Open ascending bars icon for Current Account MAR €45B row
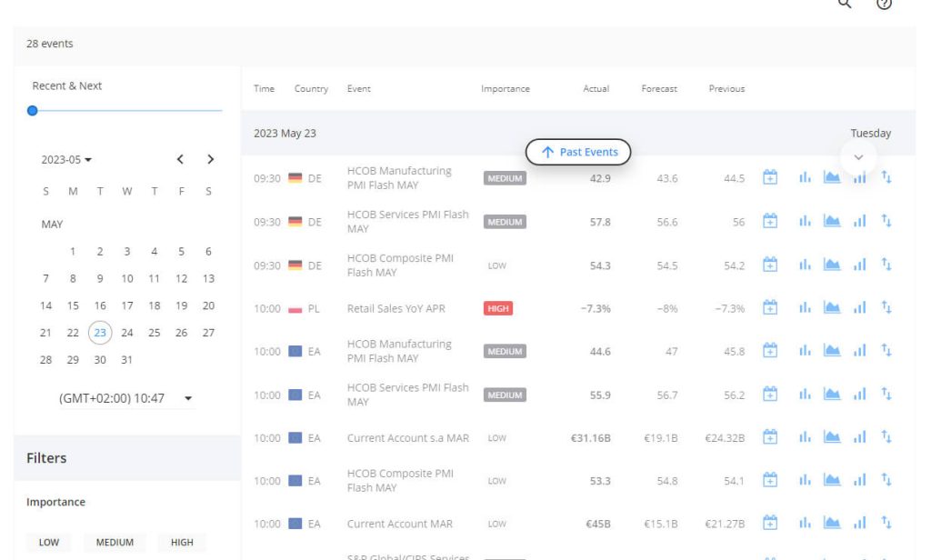931x560 pixels. tap(860, 524)
